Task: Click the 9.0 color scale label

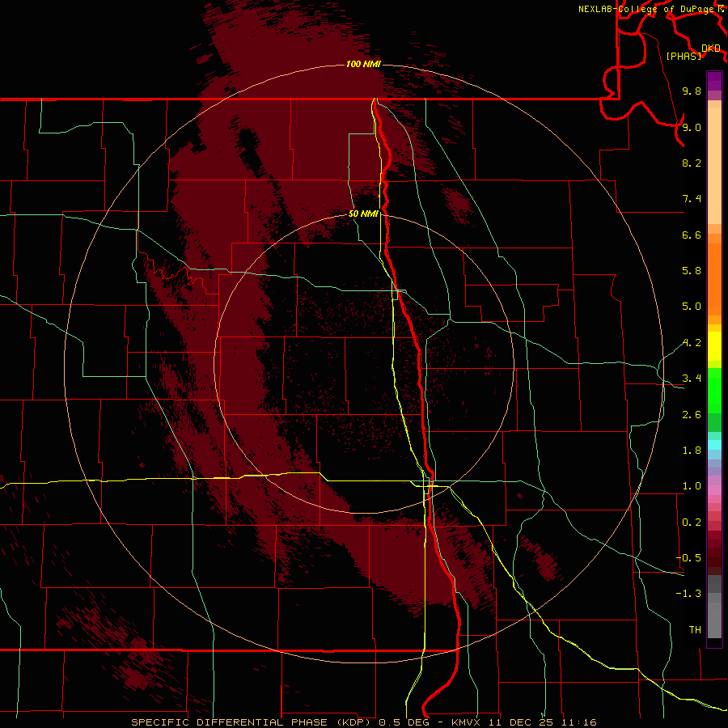Action: [x=692, y=127]
